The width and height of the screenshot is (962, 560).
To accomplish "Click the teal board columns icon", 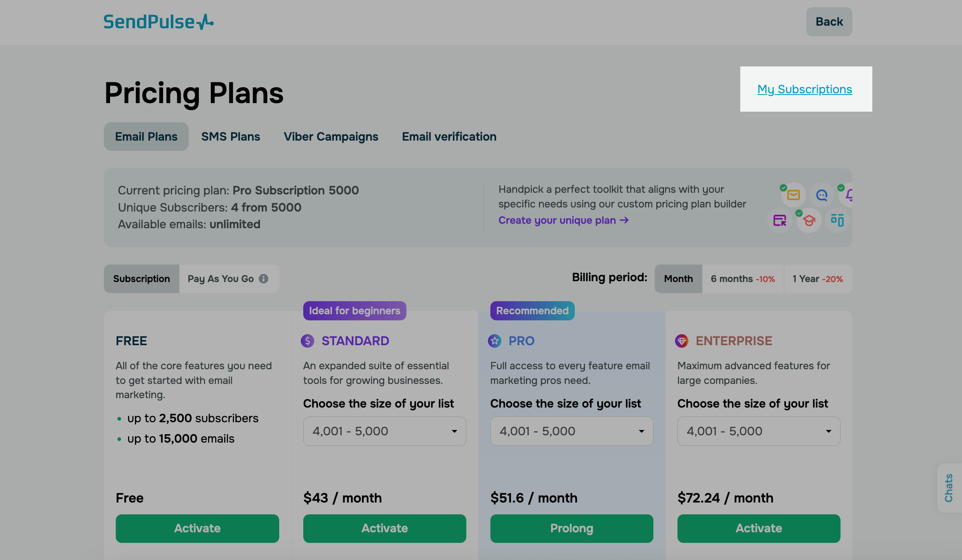I will point(837,220).
